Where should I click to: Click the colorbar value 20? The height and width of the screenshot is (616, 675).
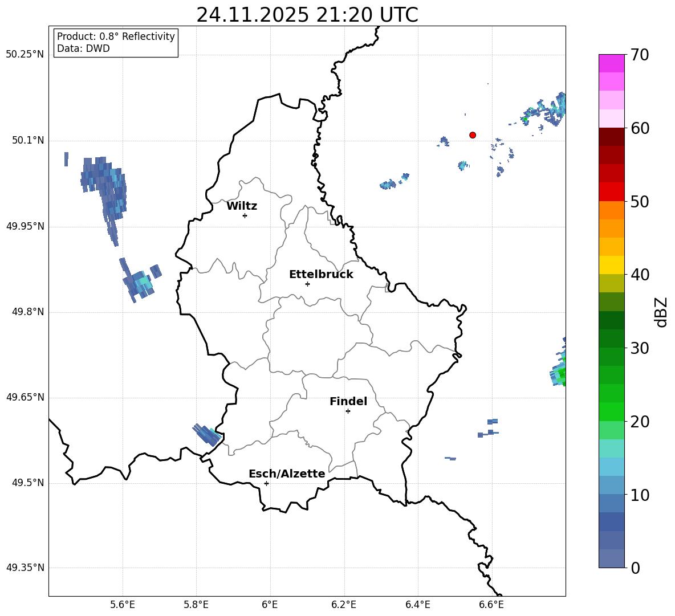tap(640, 422)
